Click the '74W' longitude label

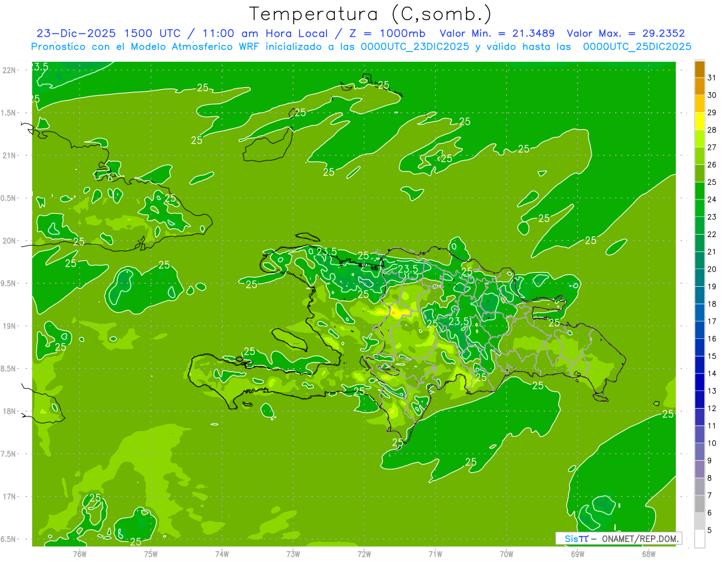pyautogui.click(x=221, y=554)
